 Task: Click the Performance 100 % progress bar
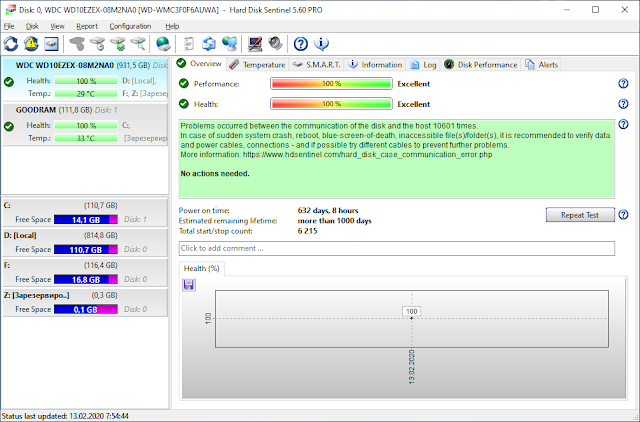pos(331,84)
